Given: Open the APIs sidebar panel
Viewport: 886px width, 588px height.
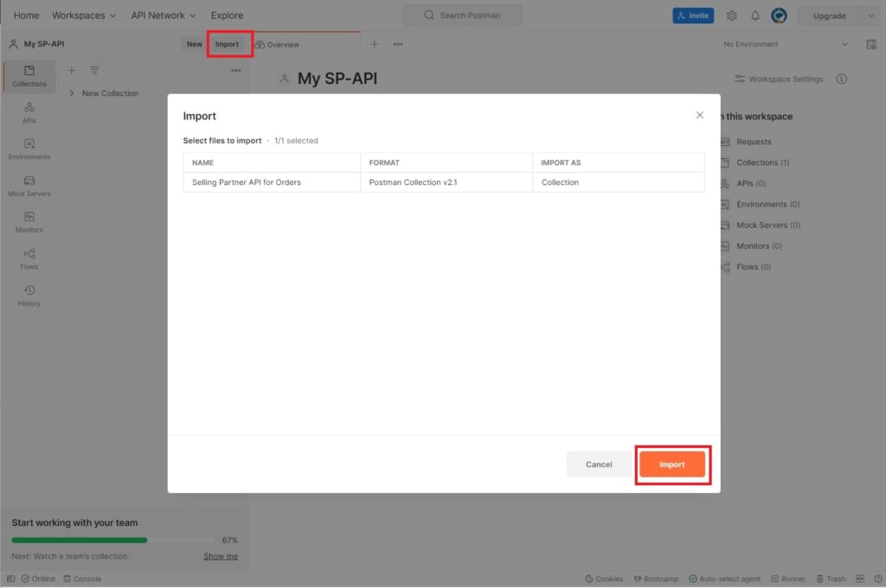Looking at the screenshot, I should 29,112.
